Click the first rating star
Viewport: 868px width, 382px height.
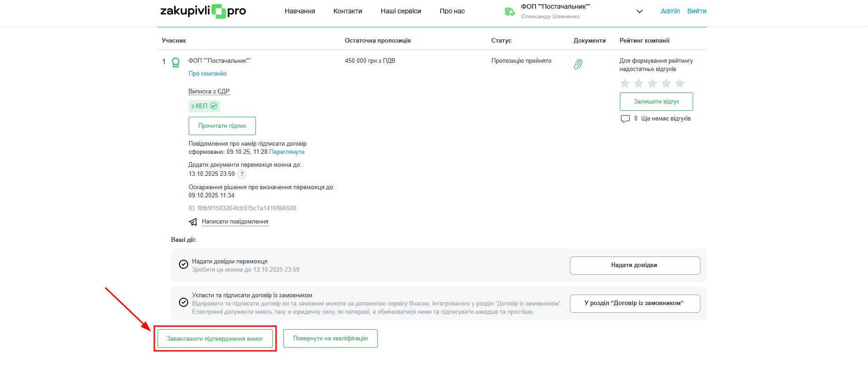pos(624,83)
